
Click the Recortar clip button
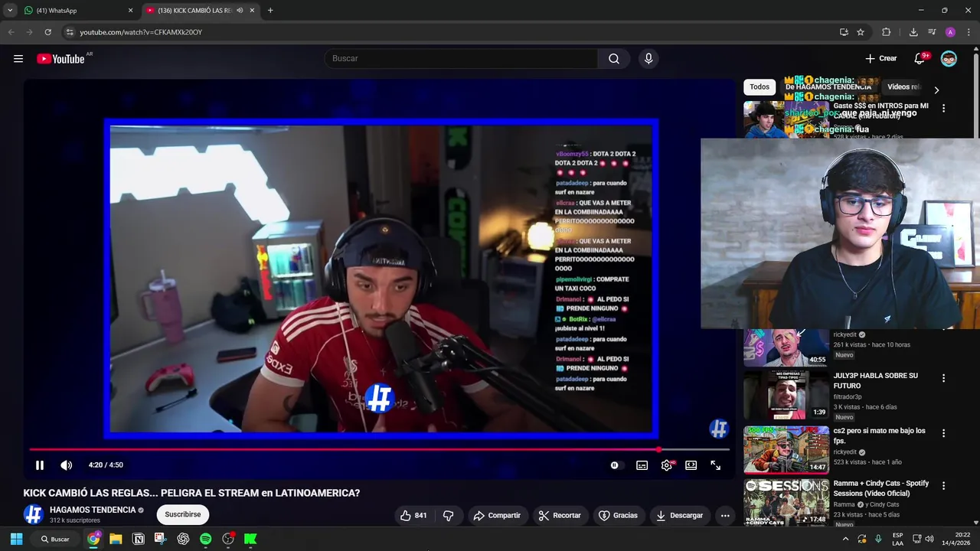coord(560,516)
